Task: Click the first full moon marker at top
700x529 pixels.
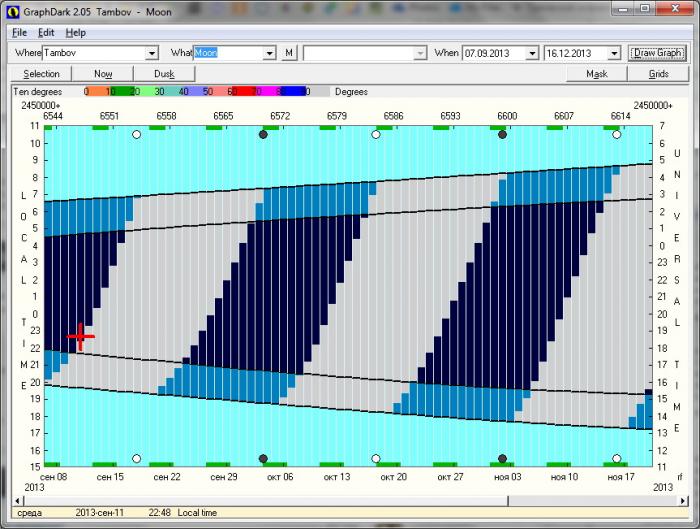Action: [137, 134]
